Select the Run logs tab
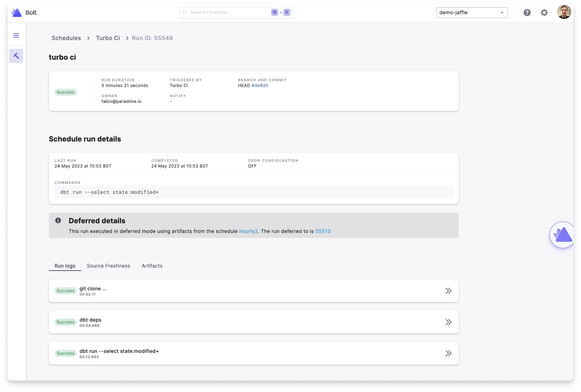This screenshot has height=392, width=581. 65,266
